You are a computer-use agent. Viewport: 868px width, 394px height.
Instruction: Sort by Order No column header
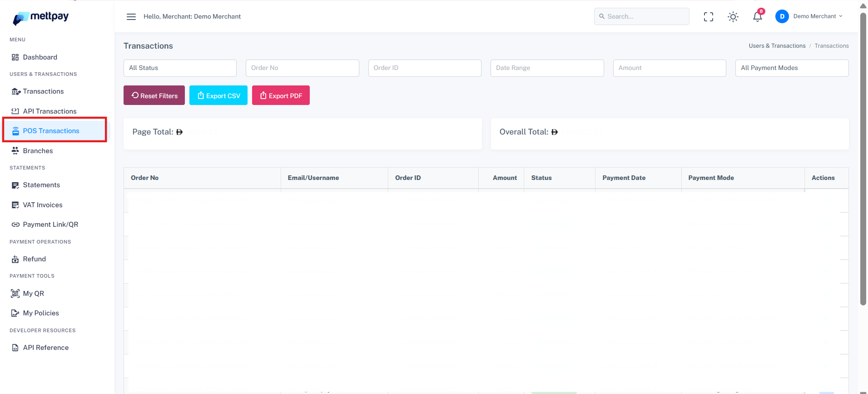click(202, 178)
